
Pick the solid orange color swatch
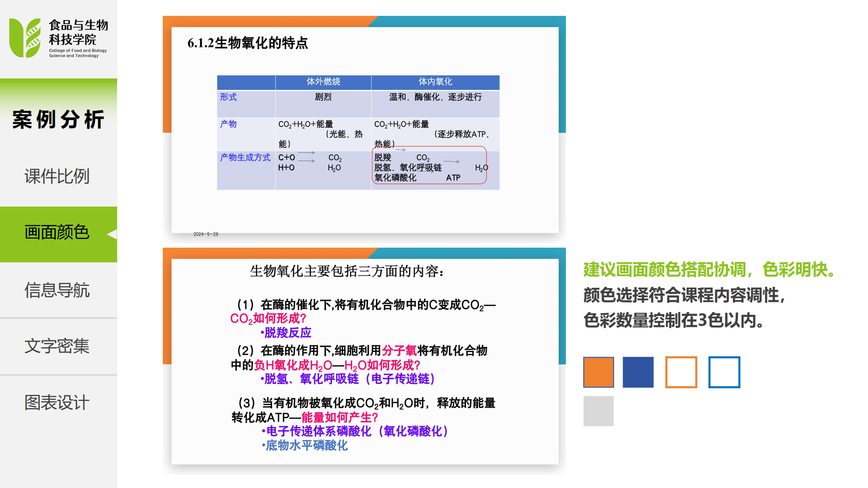598,372
